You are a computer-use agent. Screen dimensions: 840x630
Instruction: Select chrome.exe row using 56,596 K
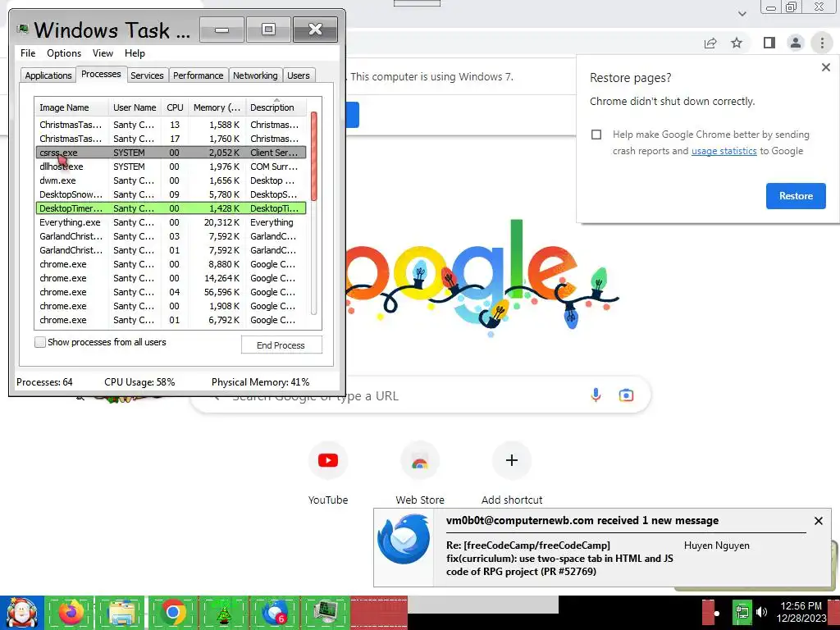tap(171, 292)
